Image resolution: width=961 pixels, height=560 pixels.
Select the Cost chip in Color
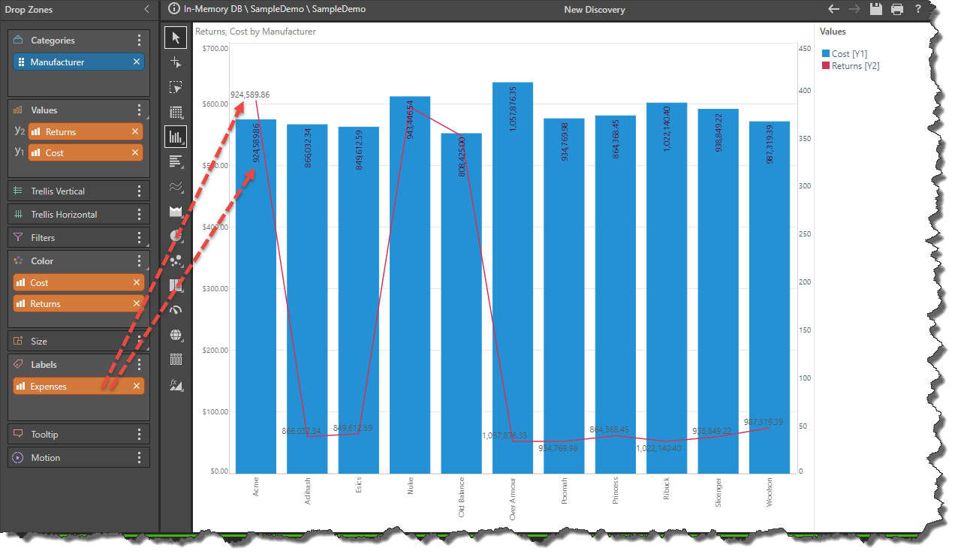(x=79, y=282)
